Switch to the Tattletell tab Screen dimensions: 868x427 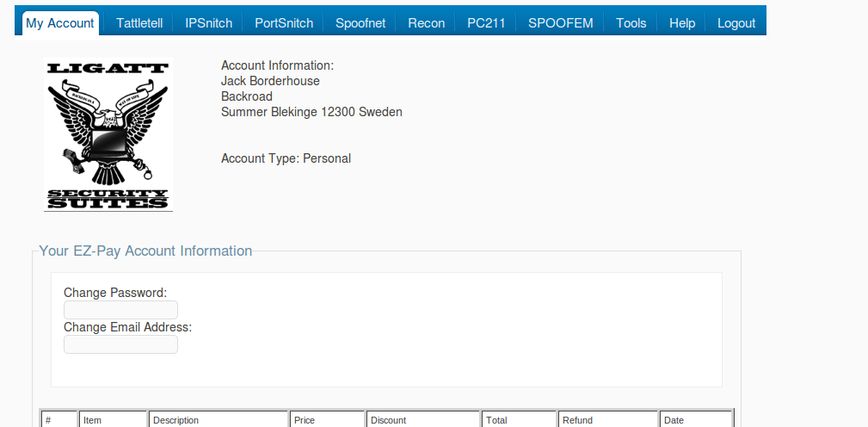pos(139,23)
